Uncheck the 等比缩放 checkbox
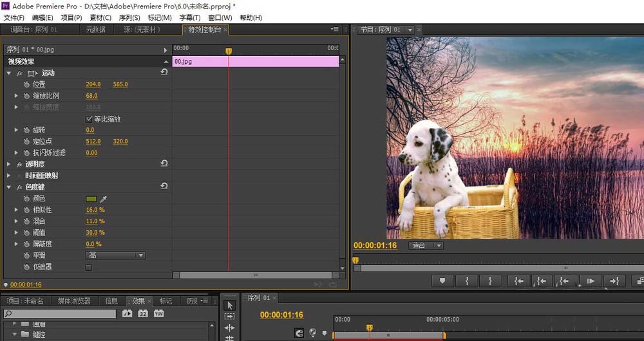 pyautogui.click(x=89, y=119)
